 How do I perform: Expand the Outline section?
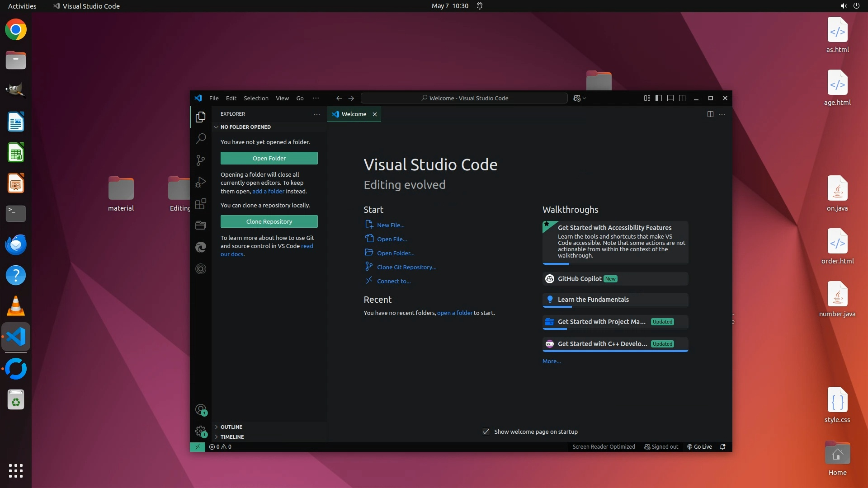click(231, 427)
